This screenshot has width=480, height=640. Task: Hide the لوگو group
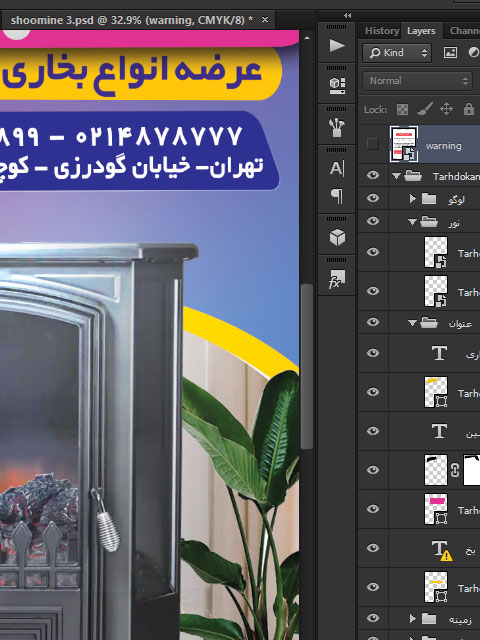click(x=373, y=198)
